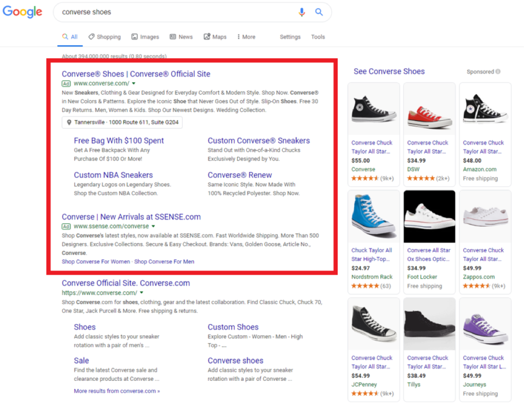
Task: Click Shop Converse For Women link
Action: [x=96, y=262]
